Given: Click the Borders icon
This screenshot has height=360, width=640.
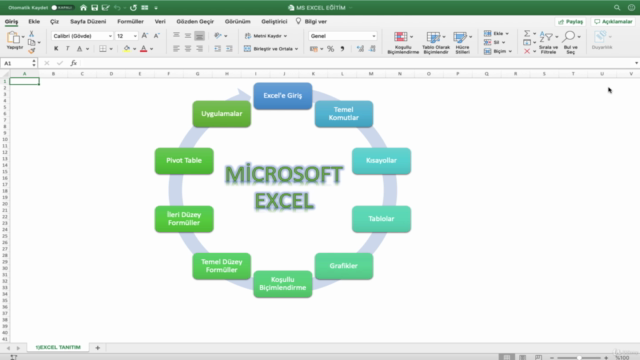Looking at the screenshot, I should point(103,49).
